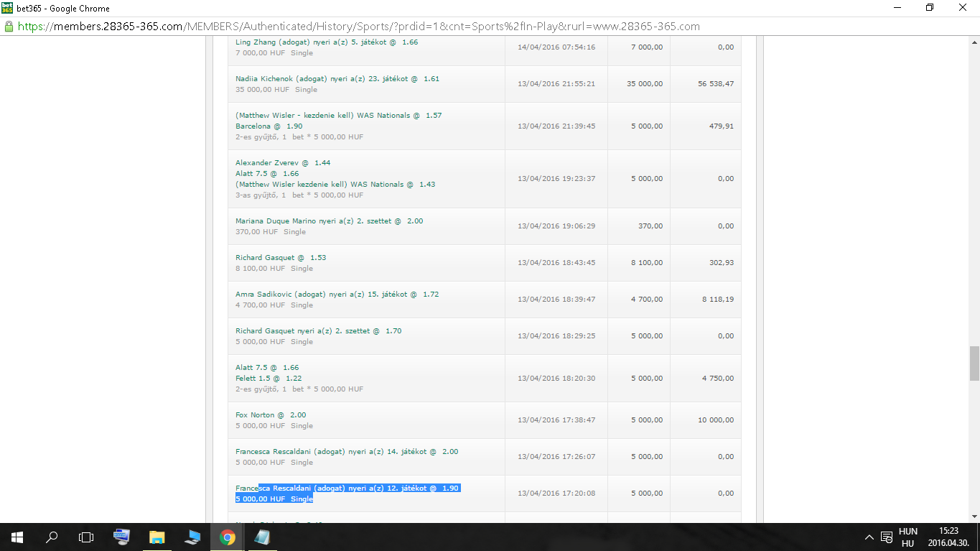This screenshot has height=551, width=980.
Task: Open the Amra Sadikovic 15. játékot bet
Action: [337, 295]
